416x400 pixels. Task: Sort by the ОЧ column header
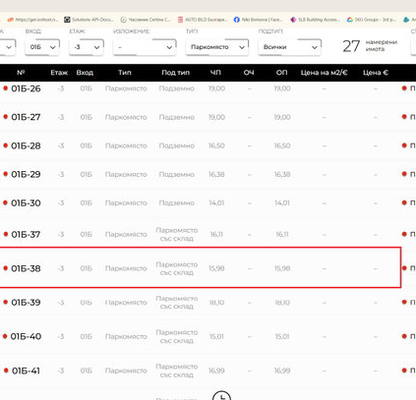[x=249, y=72]
